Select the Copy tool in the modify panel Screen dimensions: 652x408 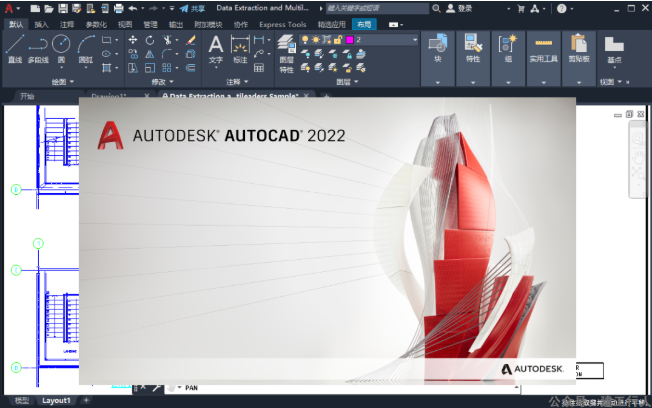(x=133, y=54)
